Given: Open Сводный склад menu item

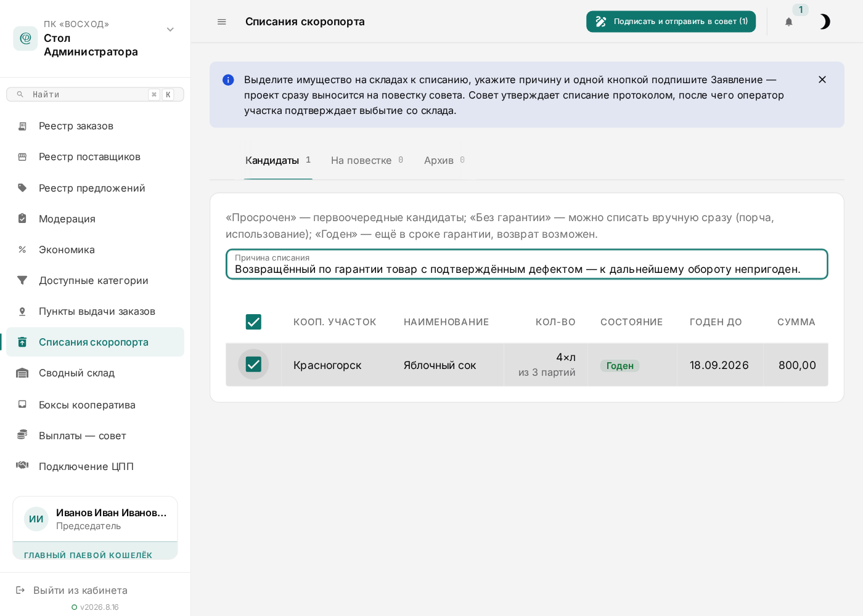Looking at the screenshot, I should coord(95,373).
